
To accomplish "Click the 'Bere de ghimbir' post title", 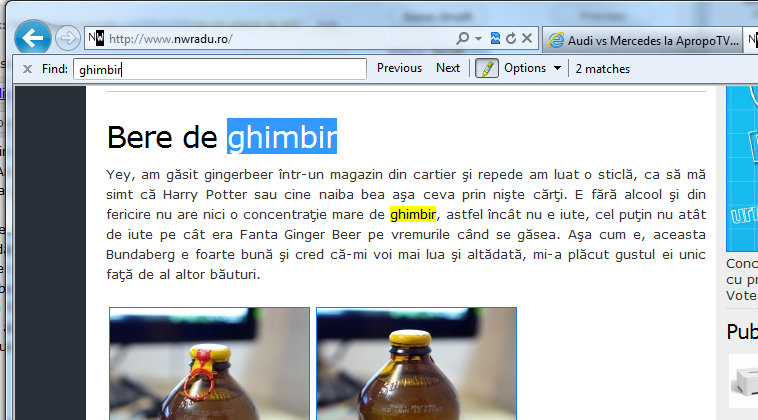I will point(222,137).
